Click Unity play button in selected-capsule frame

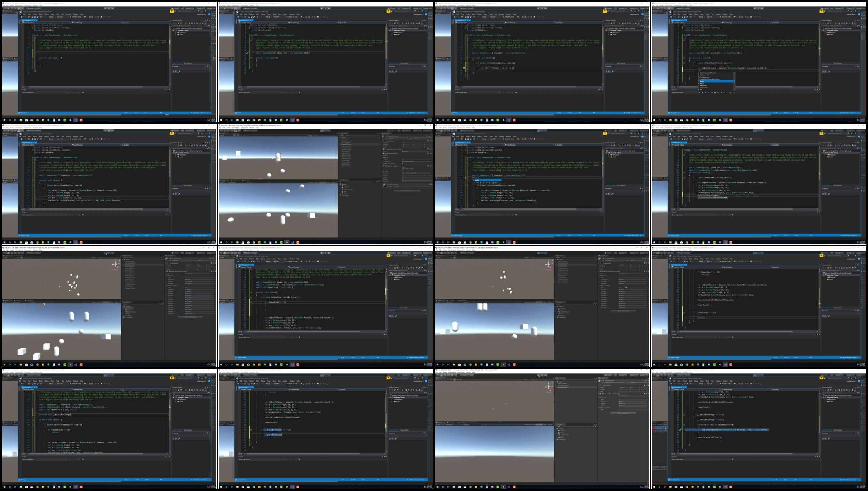tap(321, 131)
